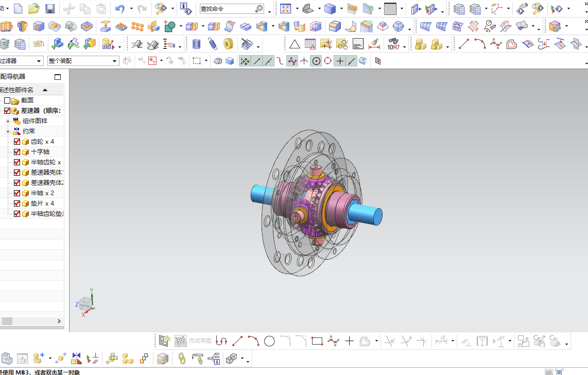Toggle the Midpoint snap option
The image size is (588, 375).
pyautogui.click(x=269, y=61)
